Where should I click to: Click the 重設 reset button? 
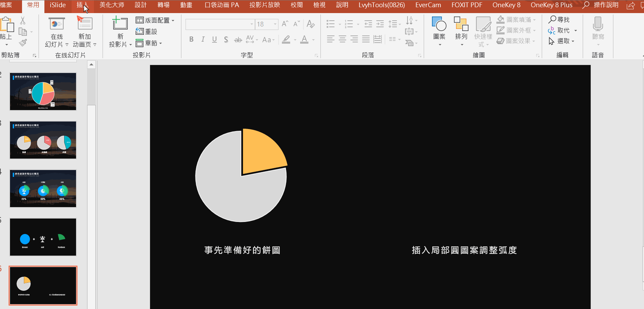(147, 32)
